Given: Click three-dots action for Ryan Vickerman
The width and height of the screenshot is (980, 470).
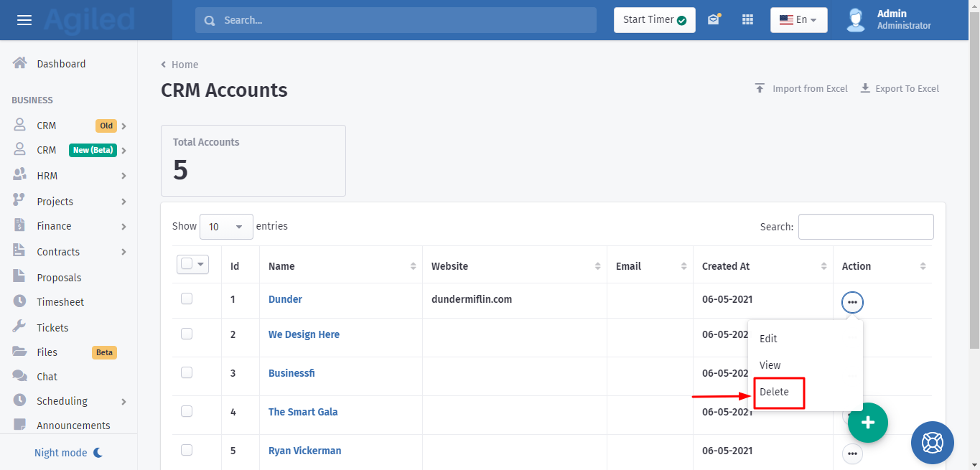Looking at the screenshot, I should coord(852,453).
